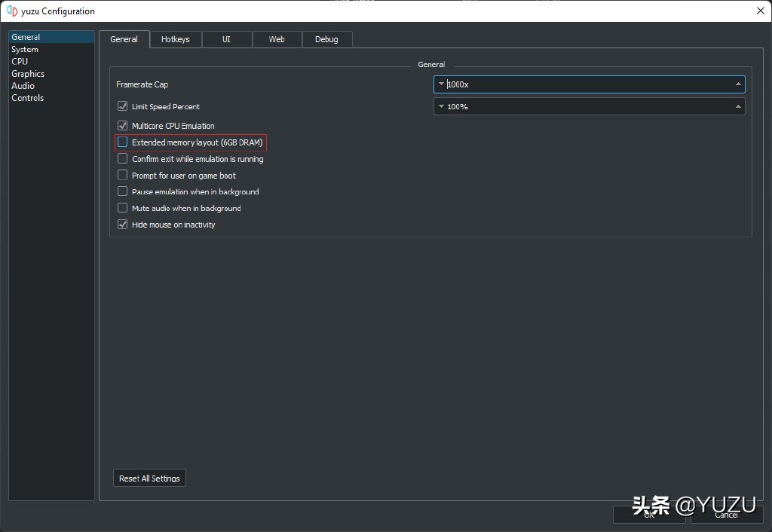The width and height of the screenshot is (772, 532).
Task: Enable Pause emulation when in background
Action: pyautogui.click(x=123, y=191)
